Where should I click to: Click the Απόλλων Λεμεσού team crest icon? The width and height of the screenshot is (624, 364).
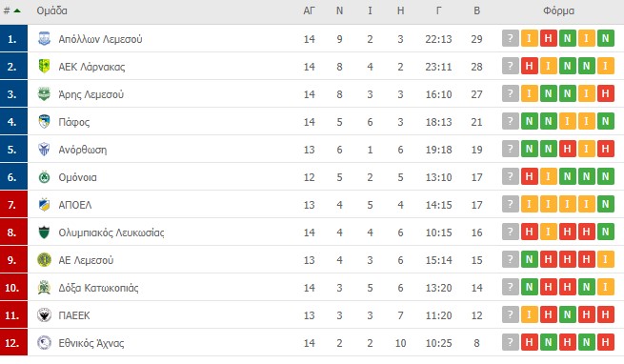point(44,39)
